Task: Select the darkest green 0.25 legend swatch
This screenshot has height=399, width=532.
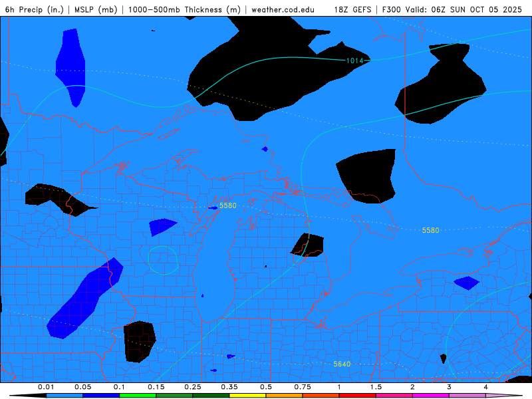Action: click(x=211, y=396)
